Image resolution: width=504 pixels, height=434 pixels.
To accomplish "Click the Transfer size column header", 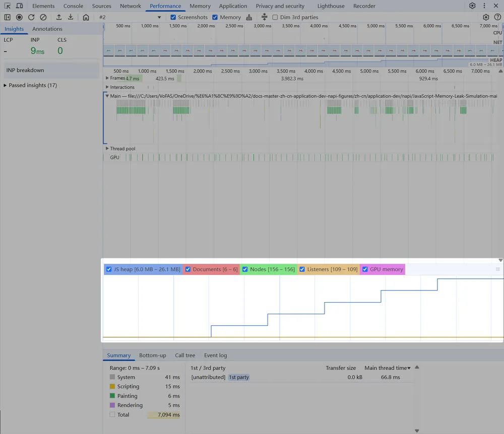I will tap(341, 368).
